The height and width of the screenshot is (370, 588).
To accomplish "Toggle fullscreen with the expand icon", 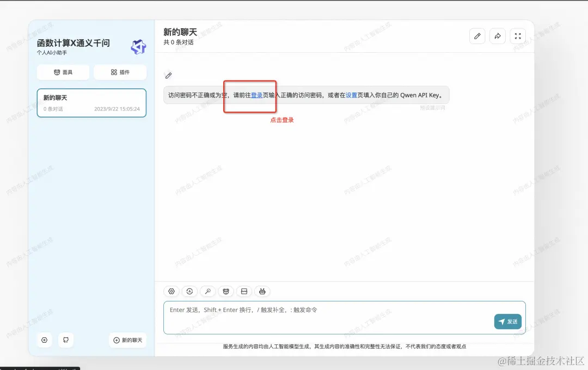I will click(518, 36).
